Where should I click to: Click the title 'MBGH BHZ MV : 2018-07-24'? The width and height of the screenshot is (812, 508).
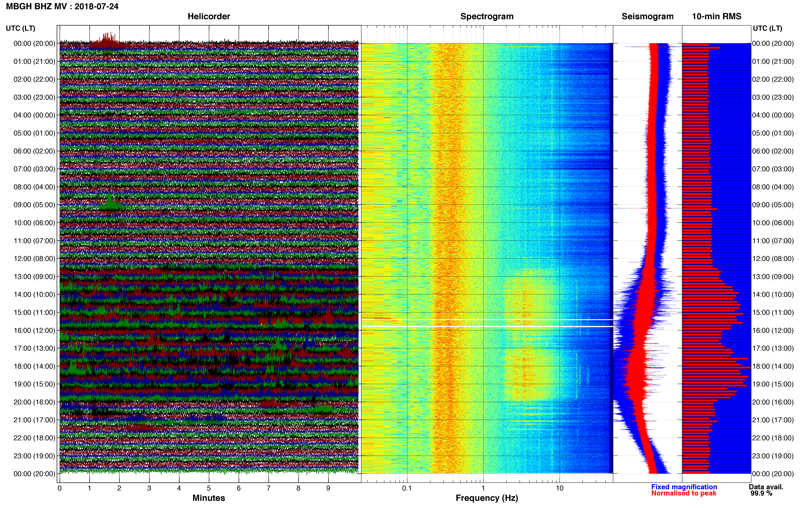point(62,6)
